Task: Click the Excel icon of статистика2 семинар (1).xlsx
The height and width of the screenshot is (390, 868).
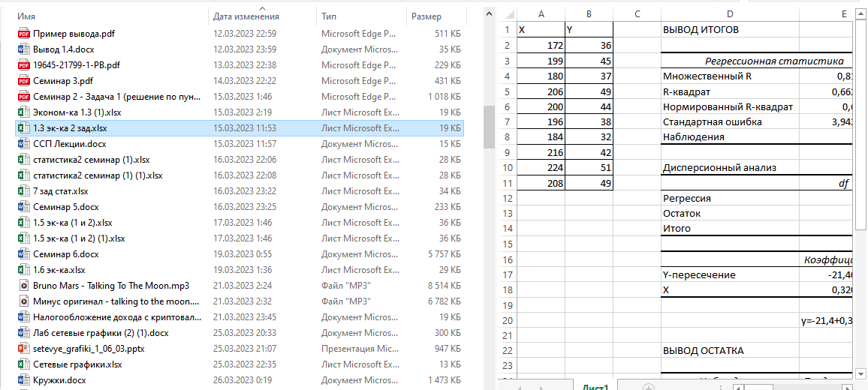Action: 23,160
